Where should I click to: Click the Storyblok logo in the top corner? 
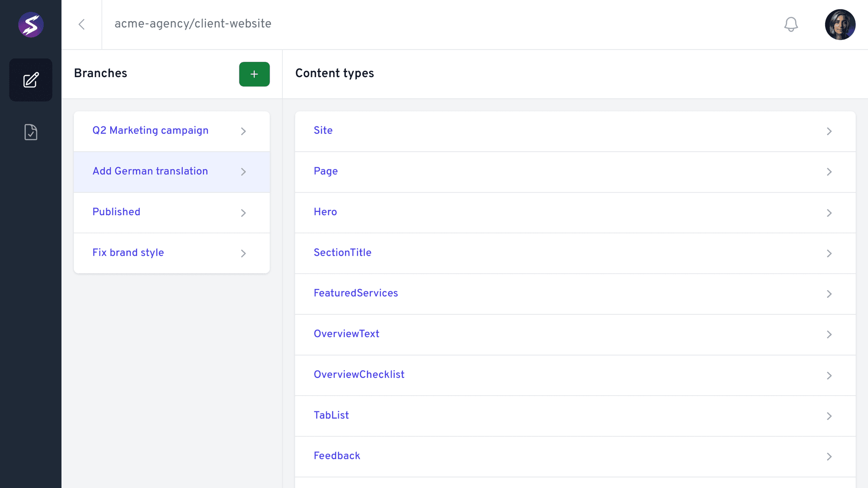31,25
